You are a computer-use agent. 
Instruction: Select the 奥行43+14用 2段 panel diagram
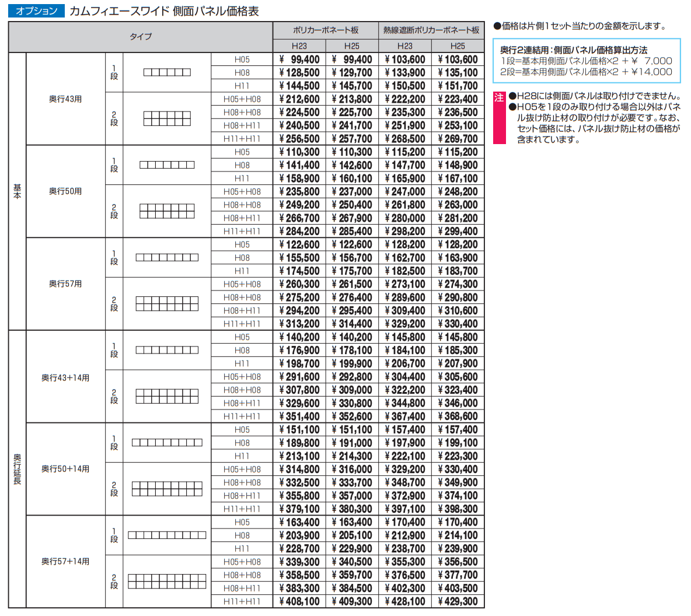point(168,396)
